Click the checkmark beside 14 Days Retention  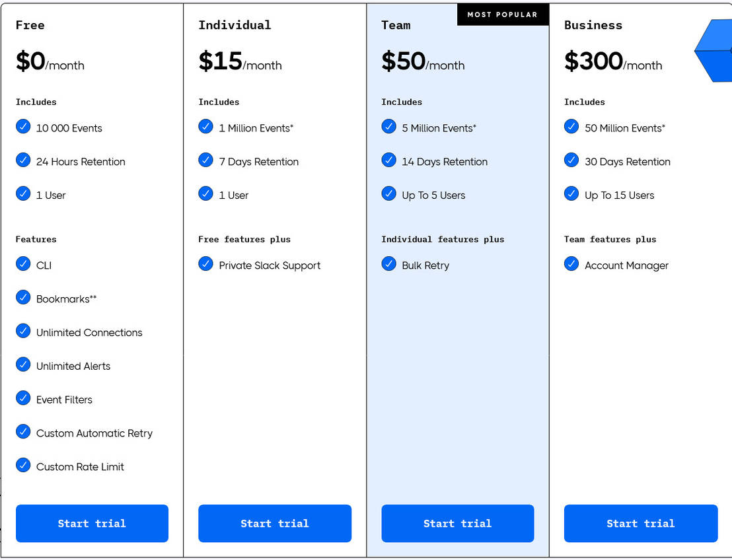389,161
